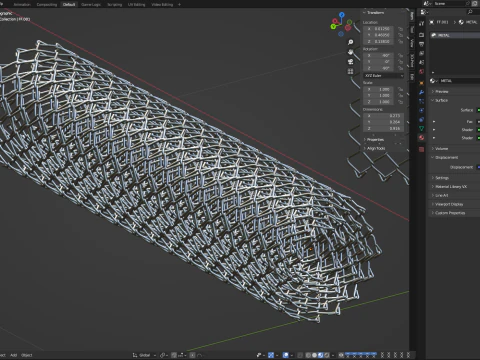Open the Object Data green triangle tab

[x=422, y=128]
